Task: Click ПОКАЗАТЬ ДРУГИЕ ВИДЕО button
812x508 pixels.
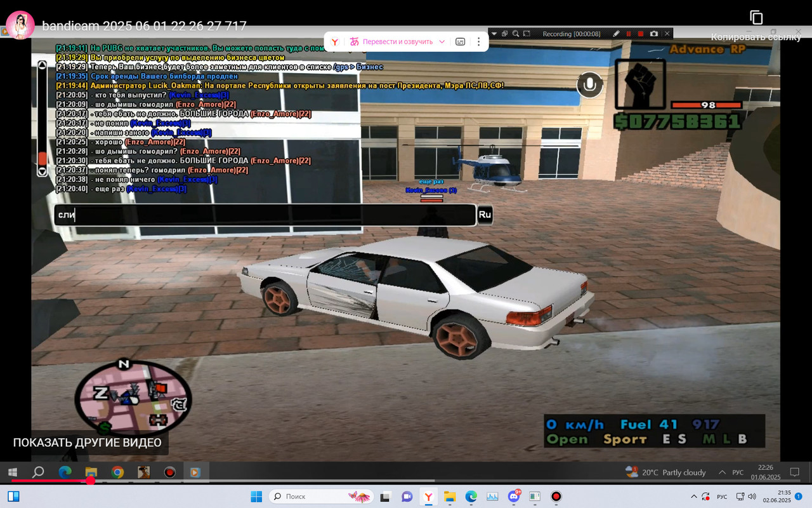Action: [x=88, y=443]
